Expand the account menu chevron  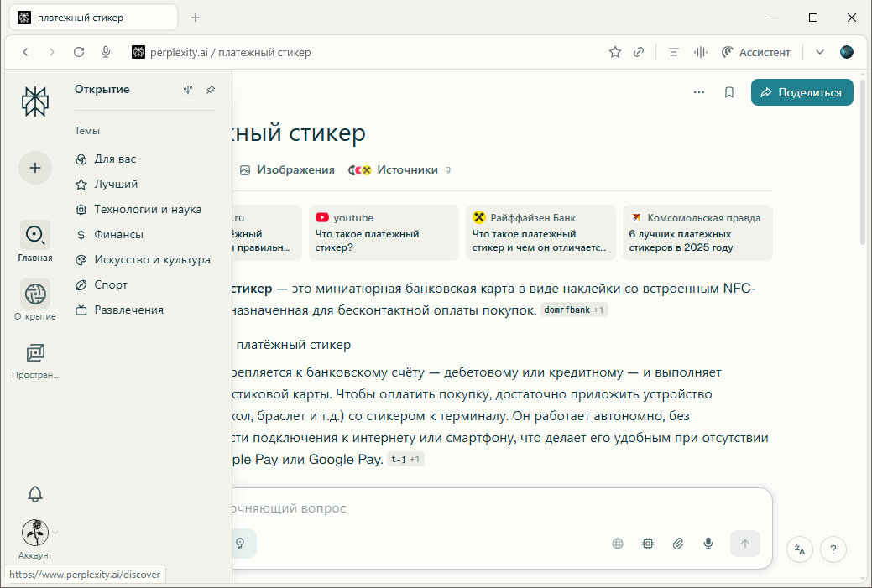55,532
